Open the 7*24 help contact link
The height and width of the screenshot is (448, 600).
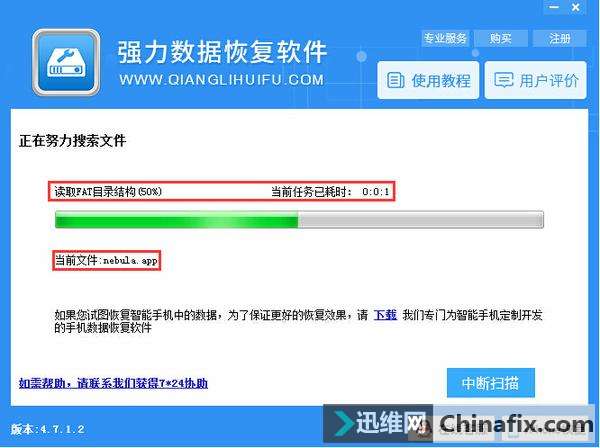(x=113, y=383)
